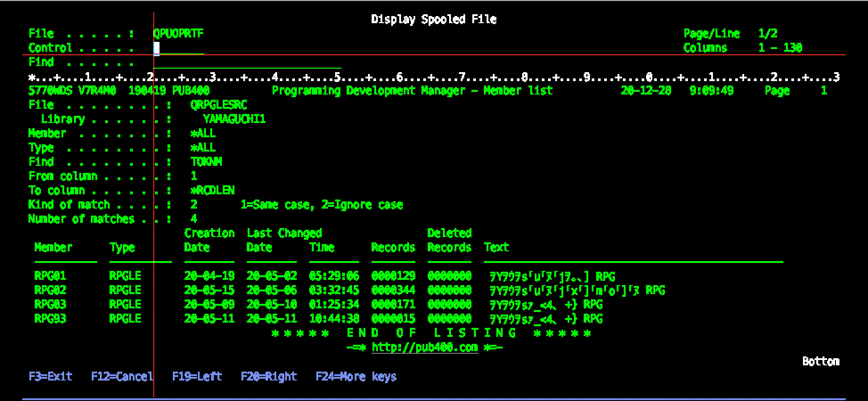The height and width of the screenshot is (401, 868).
Task: Click the report time 9:09:49
Action: click(712, 90)
